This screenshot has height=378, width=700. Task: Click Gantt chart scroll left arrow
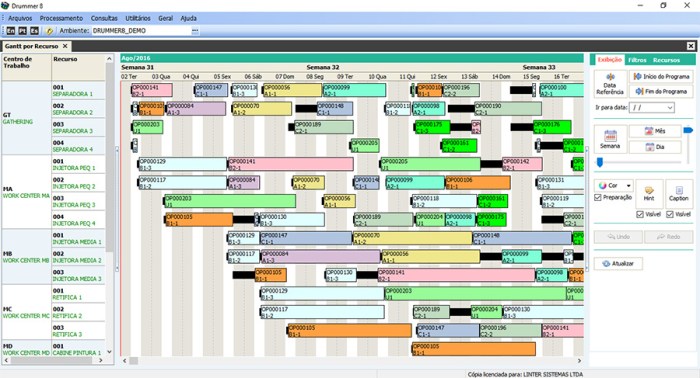pyautogui.click(x=125, y=361)
